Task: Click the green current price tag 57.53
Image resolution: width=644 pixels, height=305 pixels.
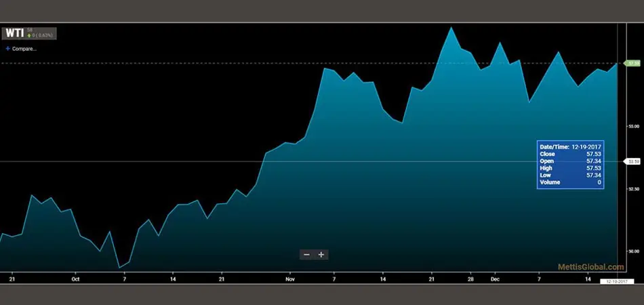Action: pyautogui.click(x=633, y=63)
